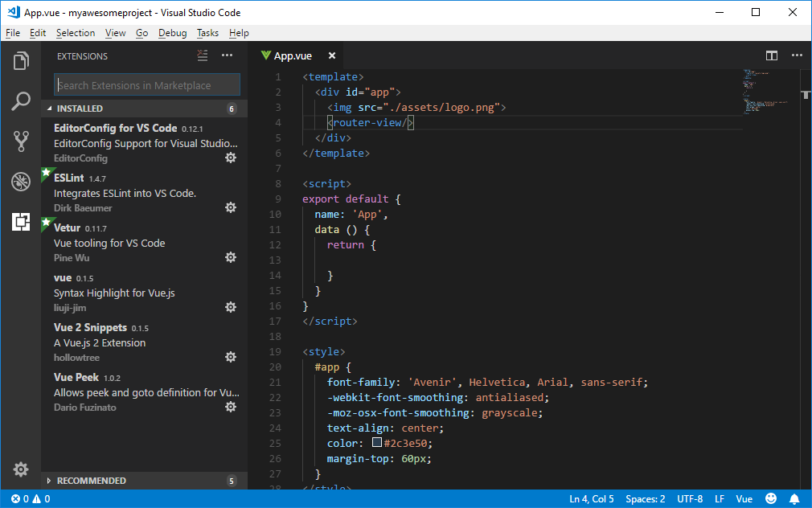Select the ESLint extension entry
This screenshot has width=812, height=508.
(145, 193)
